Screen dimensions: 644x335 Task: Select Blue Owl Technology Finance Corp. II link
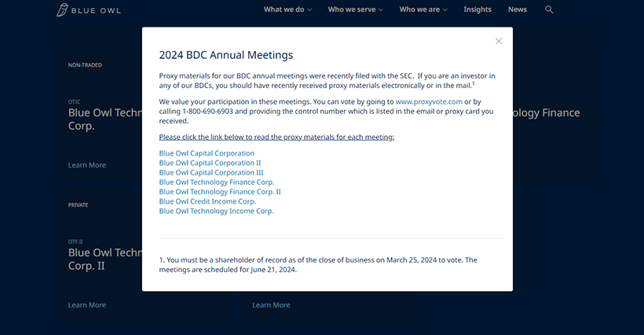tap(220, 191)
